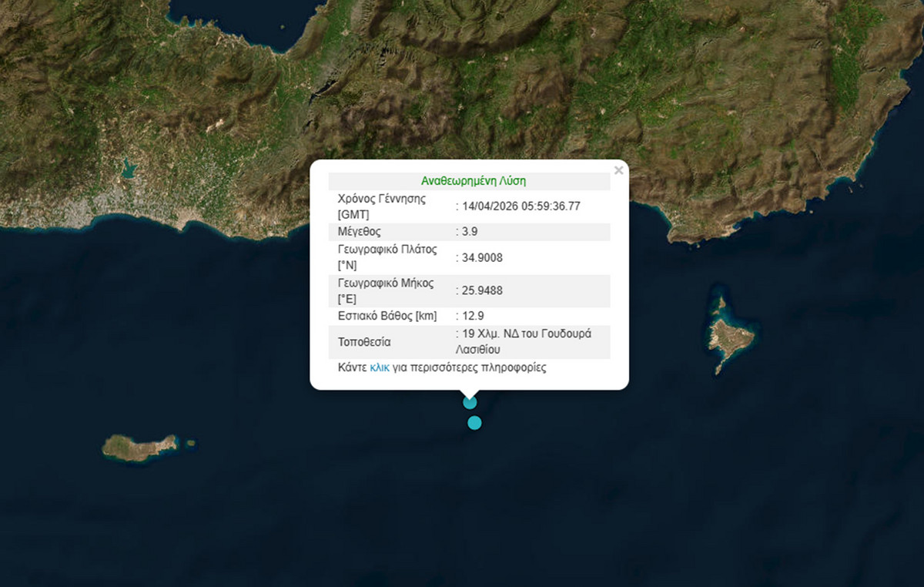
Task: Select the focal depth value 12.9
Action: point(473,316)
